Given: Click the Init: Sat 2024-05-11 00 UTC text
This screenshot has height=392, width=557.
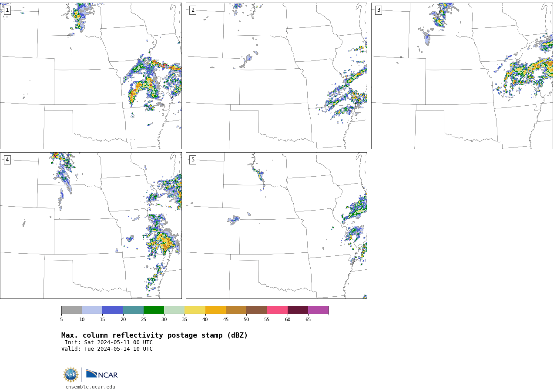Looking at the screenshot, I should (109, 342).
